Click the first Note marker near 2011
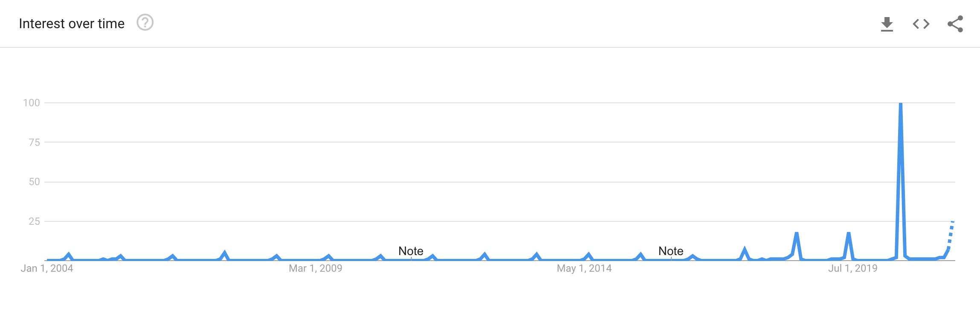The width and height of the screenshot is (980, 331). point(411,251)
